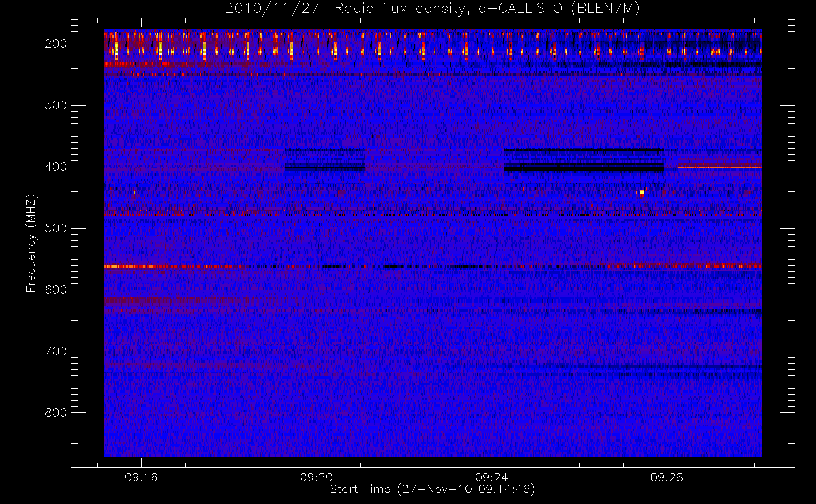Click the 300 frequency tick label
Screen dimensions: 816x504
point(56,105)
